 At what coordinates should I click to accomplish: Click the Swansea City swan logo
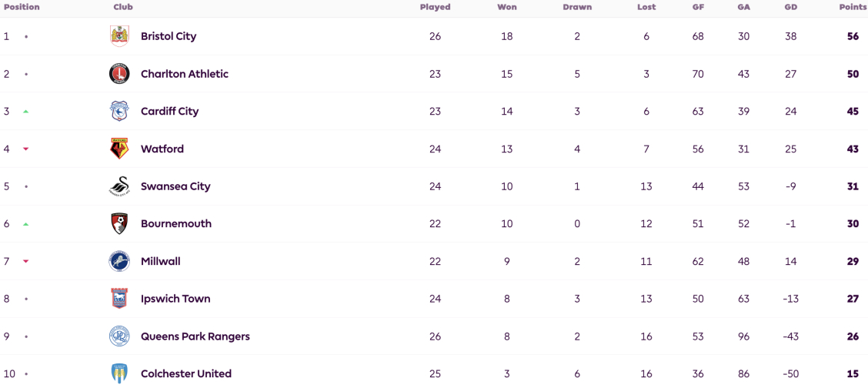(119, 186)
